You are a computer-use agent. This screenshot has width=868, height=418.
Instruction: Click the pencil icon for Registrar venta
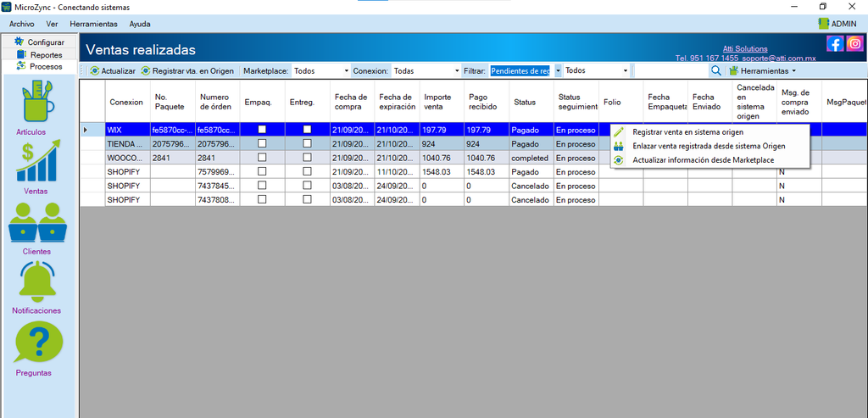(619, 131)
